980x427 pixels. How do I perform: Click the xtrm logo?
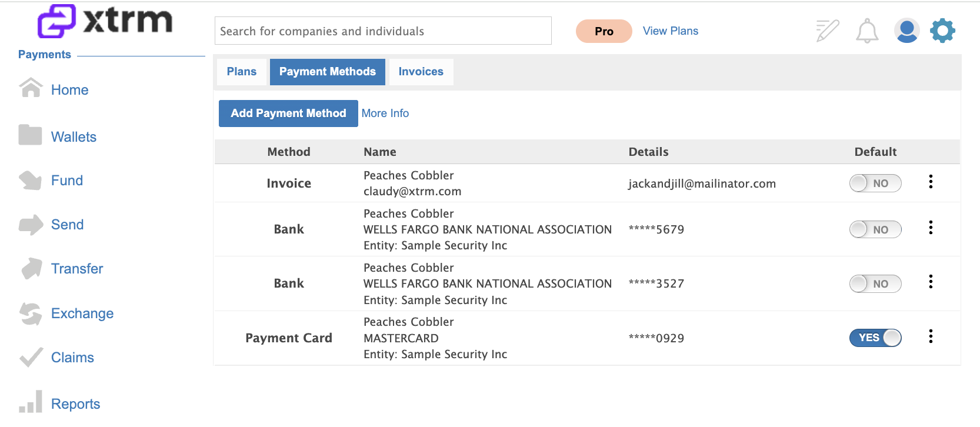click(105, 21)
